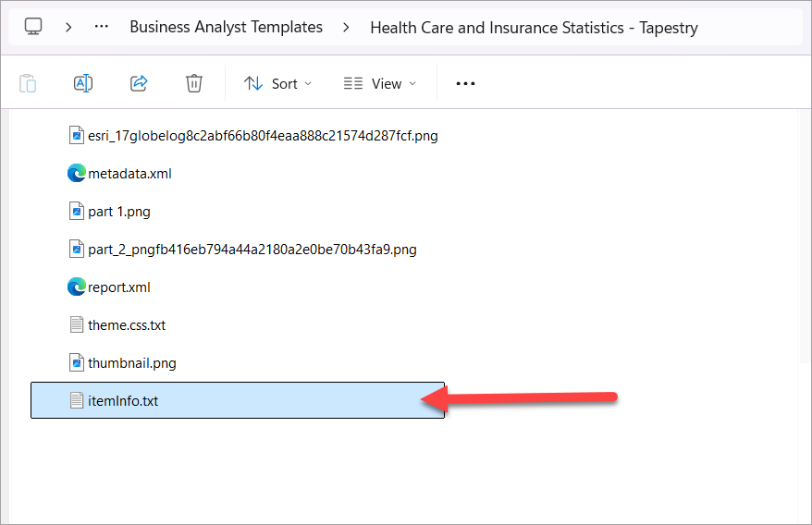Screen dimensions: 812x525
Task: Click the Edge icon beside report.xml
Action: pyautogui.click(x=77, y=287)
